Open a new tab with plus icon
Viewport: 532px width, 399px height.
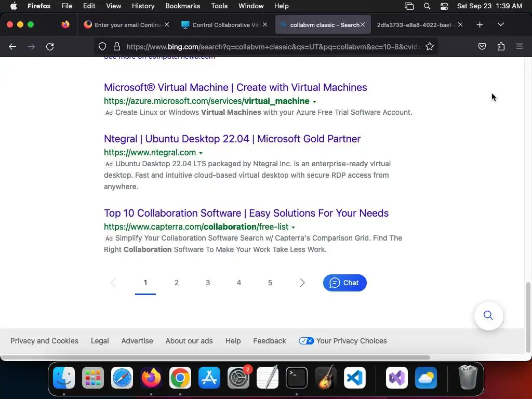480,25
